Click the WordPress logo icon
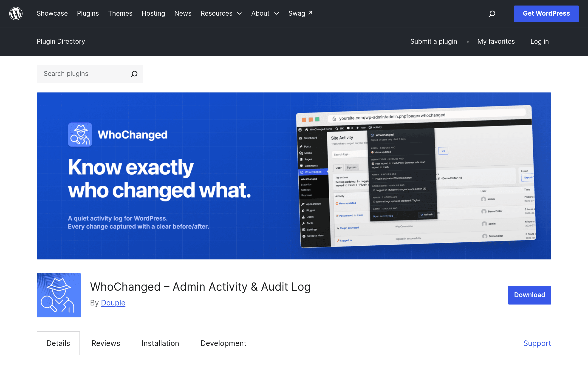588x368 pixels. coord(16,14)
